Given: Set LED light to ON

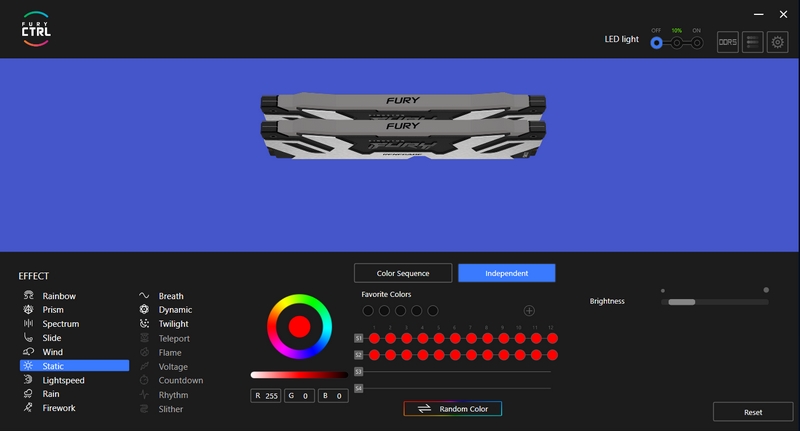Looking at the screenshot, I should click(696, 43).
